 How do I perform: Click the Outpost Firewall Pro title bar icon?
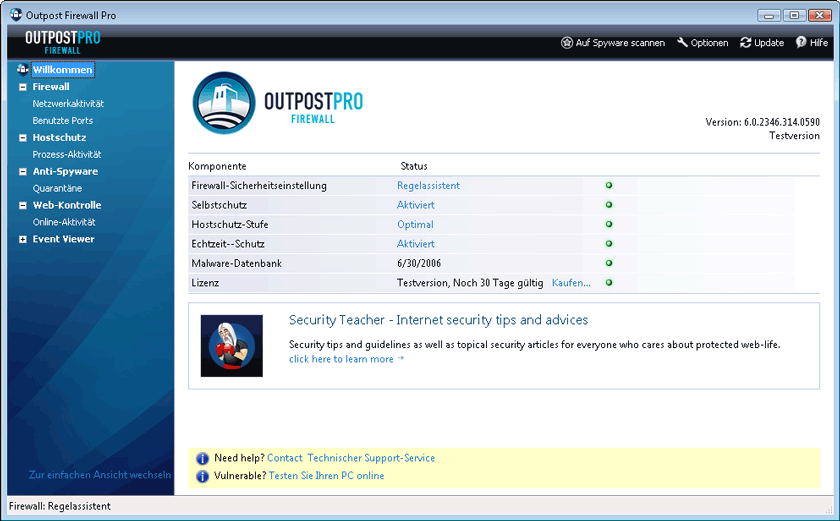pos(16,14)
